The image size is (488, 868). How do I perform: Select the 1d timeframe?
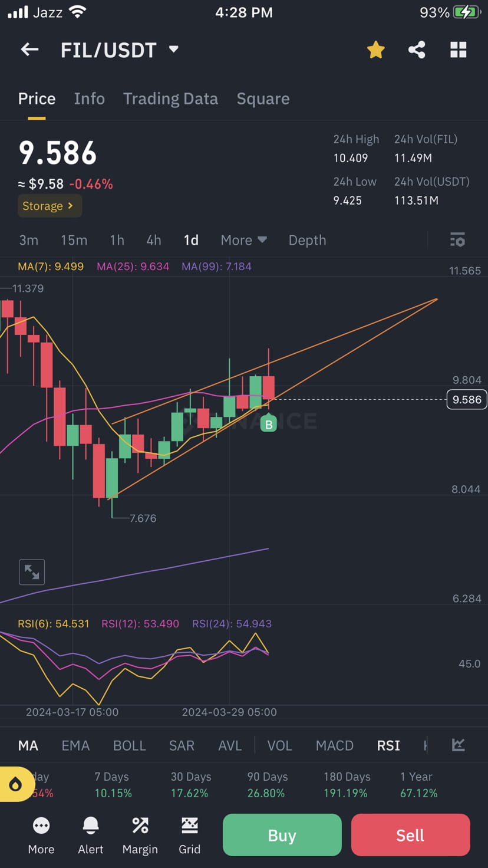pyautogui.click(x=191, y=240)
